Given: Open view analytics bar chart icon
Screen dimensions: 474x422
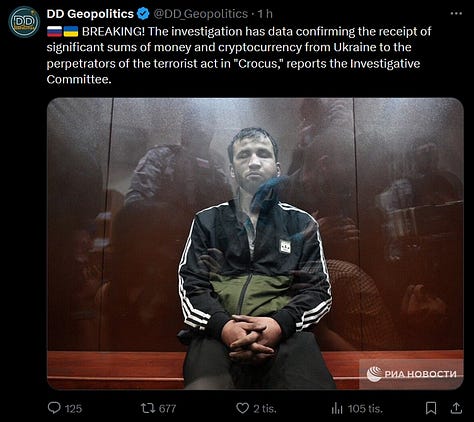Looking at the screenshot, I should point(337,408).
